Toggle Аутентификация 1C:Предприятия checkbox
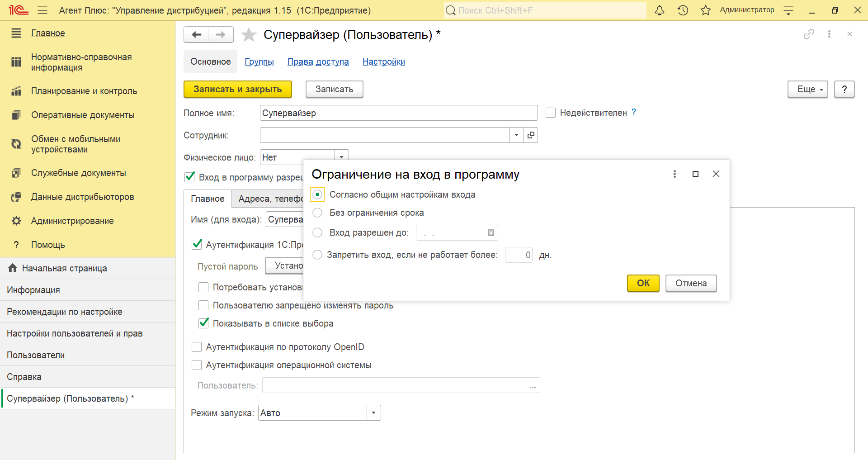The height and width of the screenshot is (460, 868). coord(197,244)
